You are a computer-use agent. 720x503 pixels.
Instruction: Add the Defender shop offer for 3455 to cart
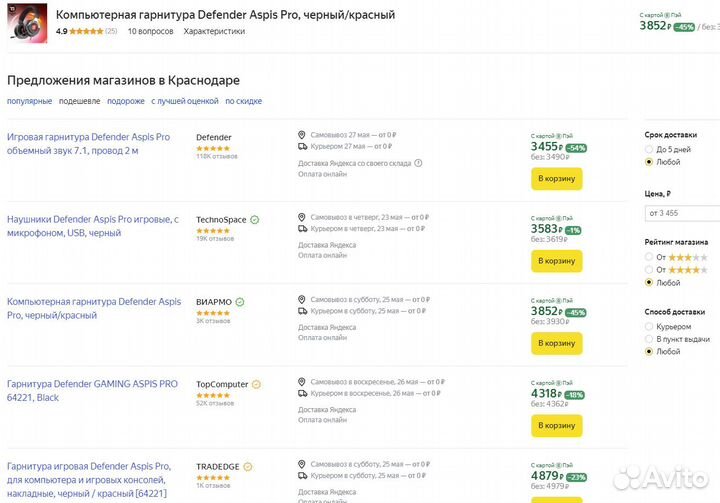click(557, 179)
